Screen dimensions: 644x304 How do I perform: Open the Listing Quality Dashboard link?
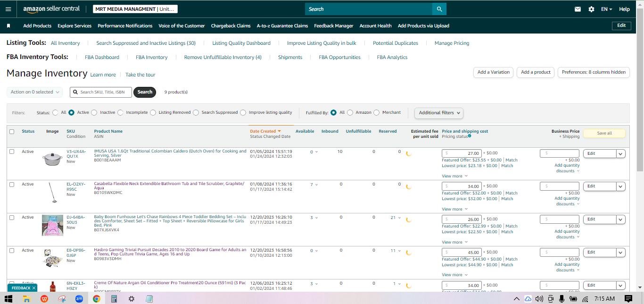click(x=241, y=43)
